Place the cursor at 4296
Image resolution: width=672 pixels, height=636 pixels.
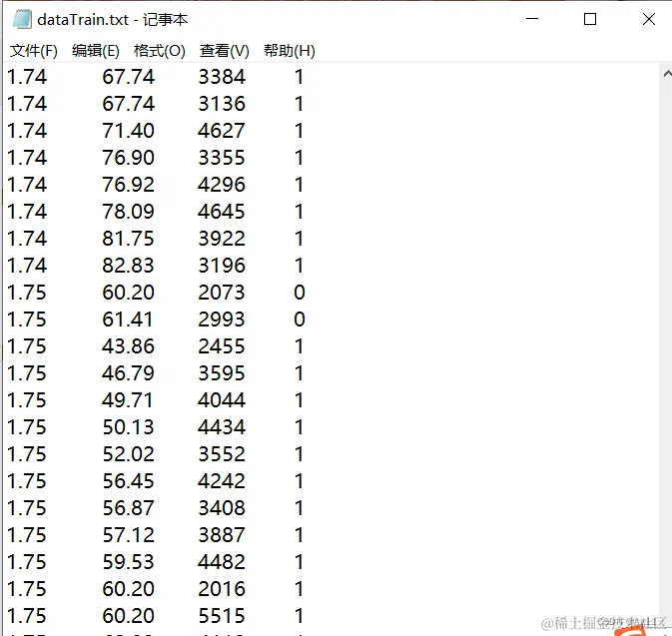click(x=222, y=185)
